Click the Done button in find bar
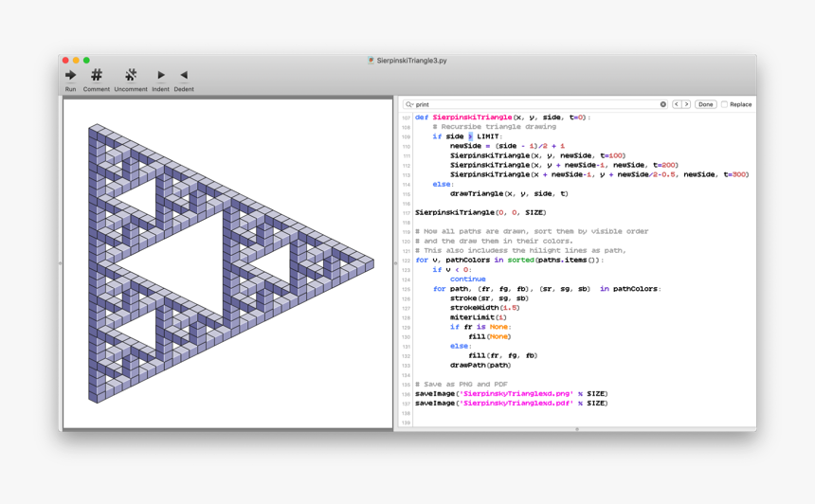Screen dimensions: 815x504 [x=706, y=104]
